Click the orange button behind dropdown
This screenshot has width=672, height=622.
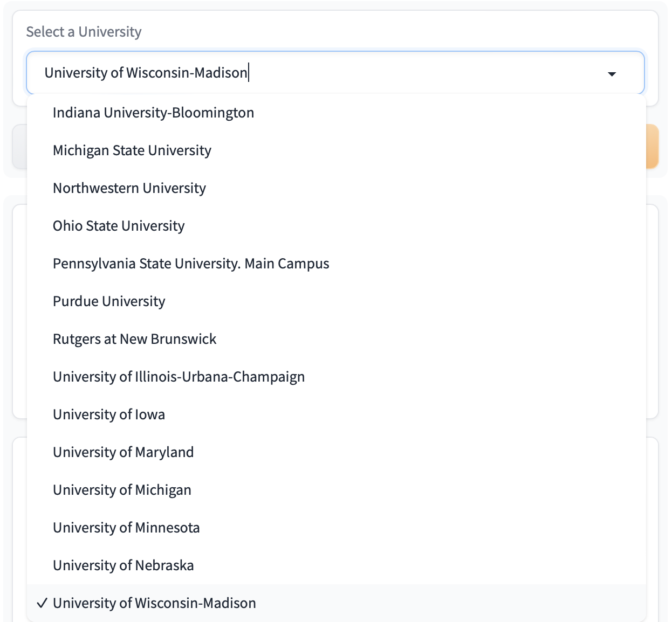(652, 147)
